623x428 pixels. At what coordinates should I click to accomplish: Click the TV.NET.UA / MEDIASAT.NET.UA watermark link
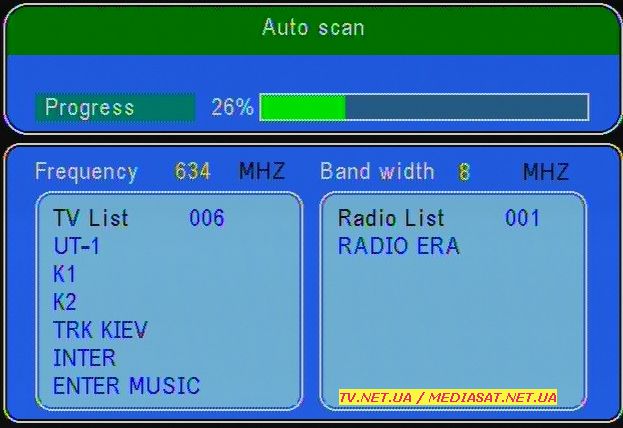[447, 397]
